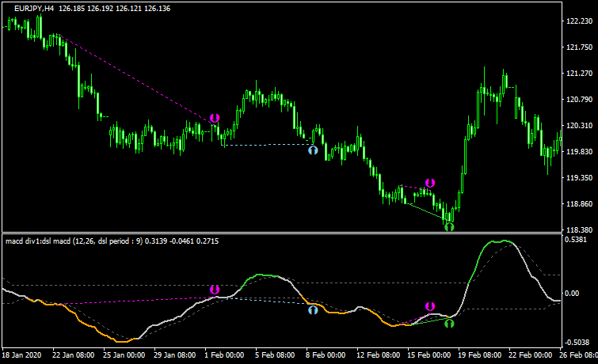Click the green up arrow in the MACD panel
Image resolution: width=598 pixels, height=364 pixels.
(x=449, y=323)
